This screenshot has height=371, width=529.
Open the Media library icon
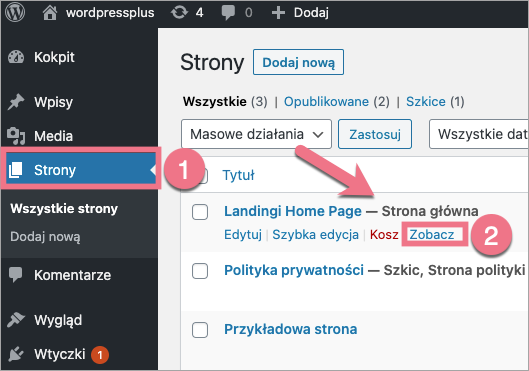click(x=16, y=136)
